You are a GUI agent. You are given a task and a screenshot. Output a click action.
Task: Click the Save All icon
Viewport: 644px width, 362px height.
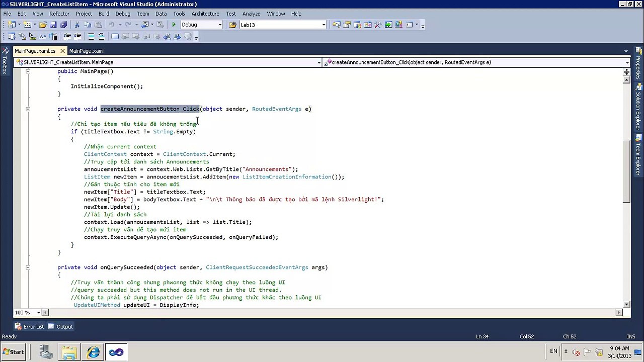tap(63, 25)
